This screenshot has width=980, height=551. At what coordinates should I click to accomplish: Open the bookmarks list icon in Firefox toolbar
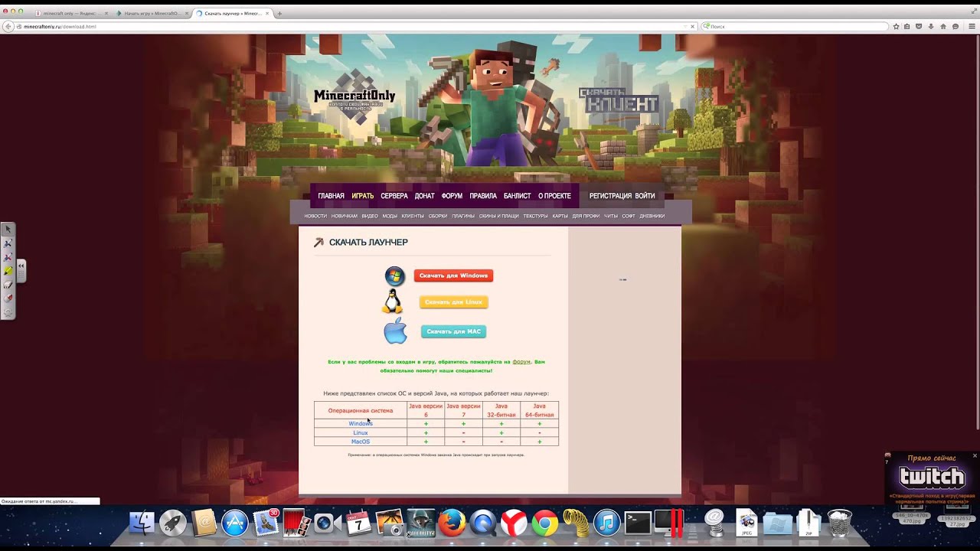click(907, 26)
